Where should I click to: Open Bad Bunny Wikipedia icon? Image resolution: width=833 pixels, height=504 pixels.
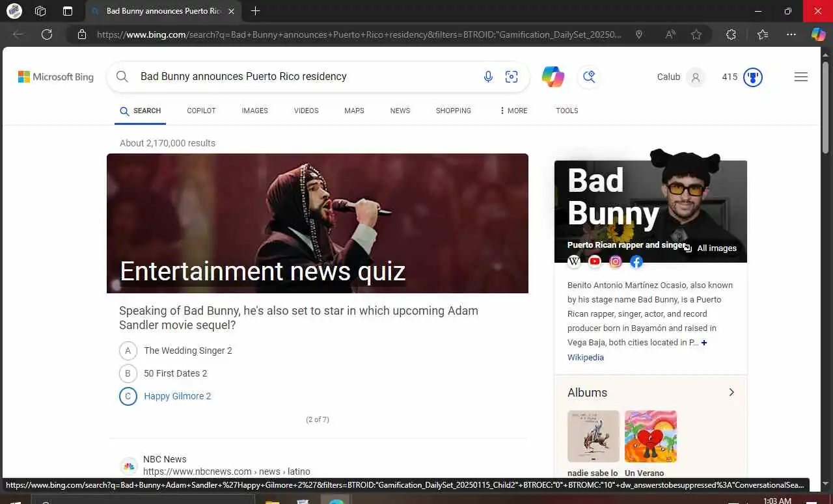click(574, 261)
